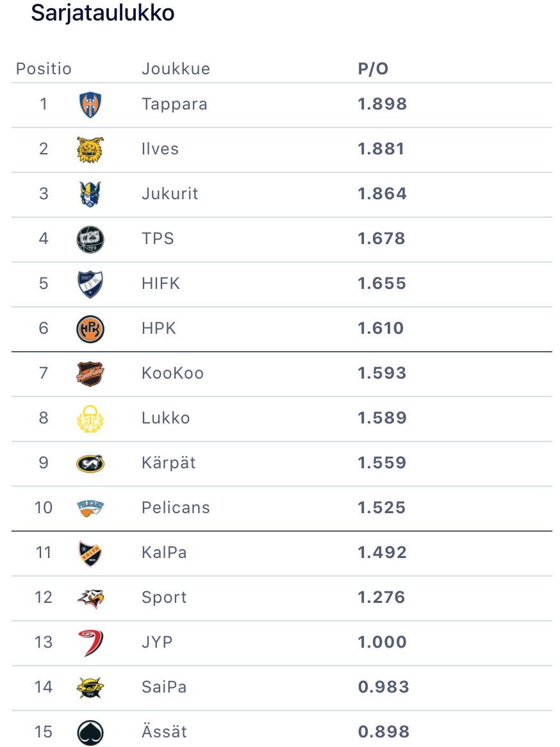This screenshot has height=747, width=560.
Task: Click the TPS team logo
Action: (90, 240)
